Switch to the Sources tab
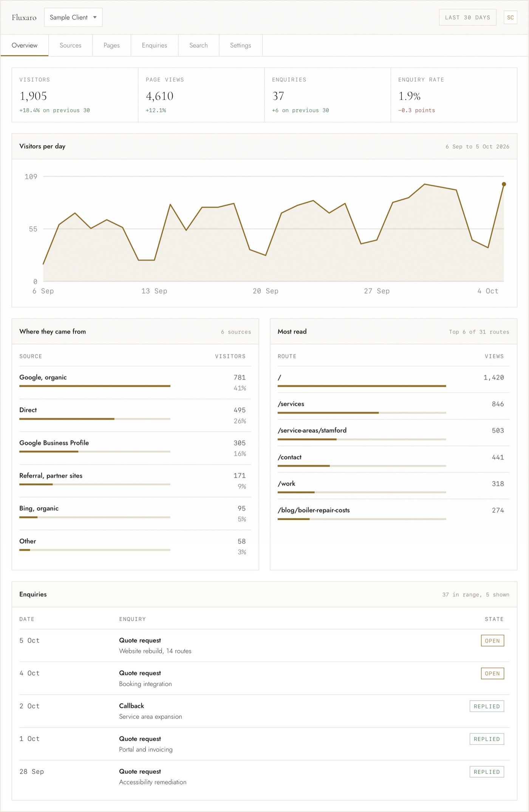This screenshot has height=812, width=529. (x=71, y=45)
